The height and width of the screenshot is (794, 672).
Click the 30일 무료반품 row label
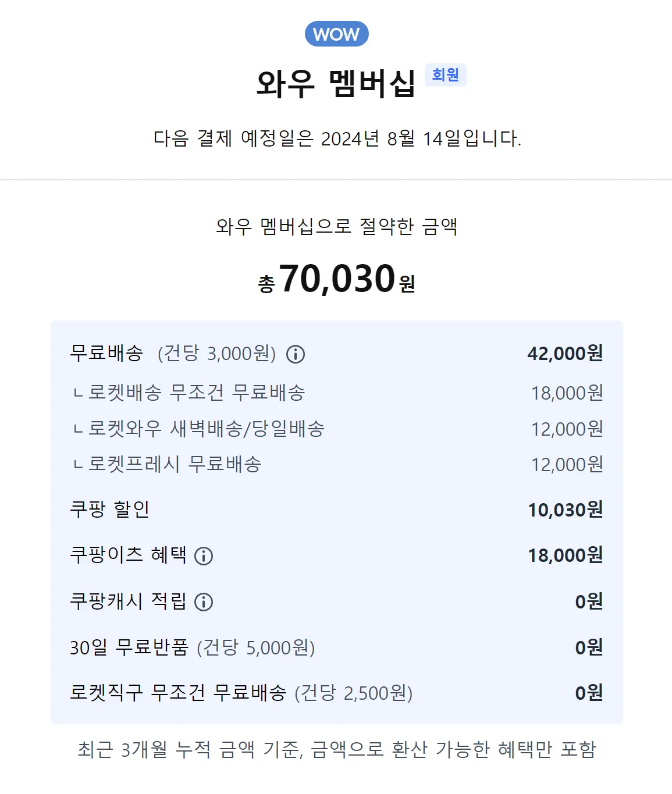(129, 647)
